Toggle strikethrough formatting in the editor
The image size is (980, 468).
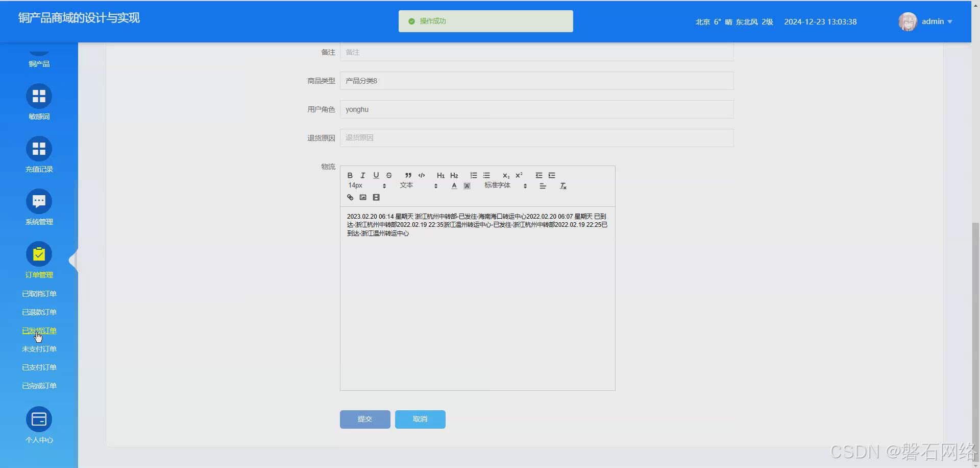(389, 175)
